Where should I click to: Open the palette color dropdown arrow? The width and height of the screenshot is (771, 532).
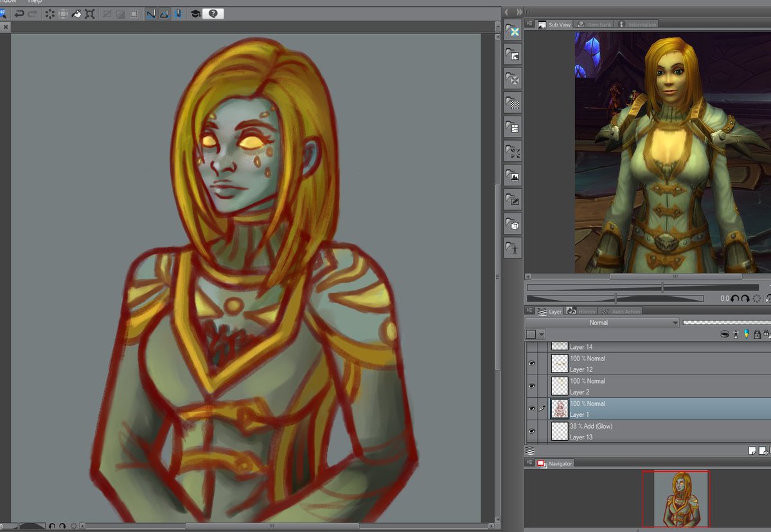coord(542,334)
